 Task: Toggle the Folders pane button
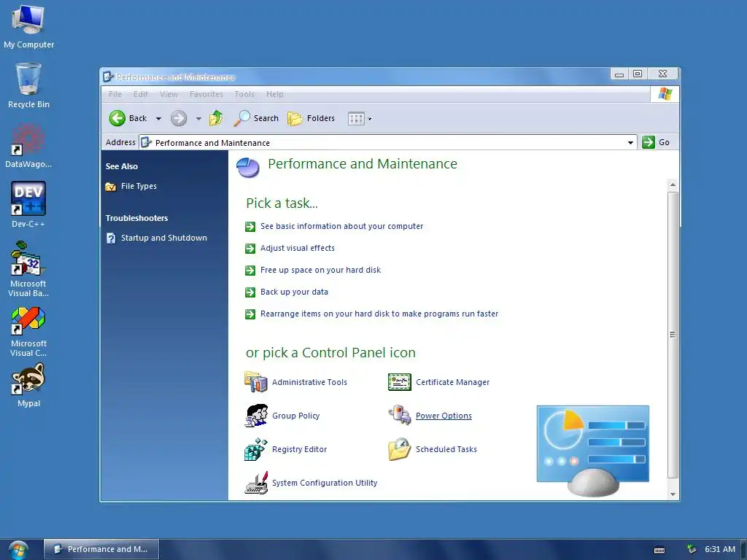tap(311, 118)
